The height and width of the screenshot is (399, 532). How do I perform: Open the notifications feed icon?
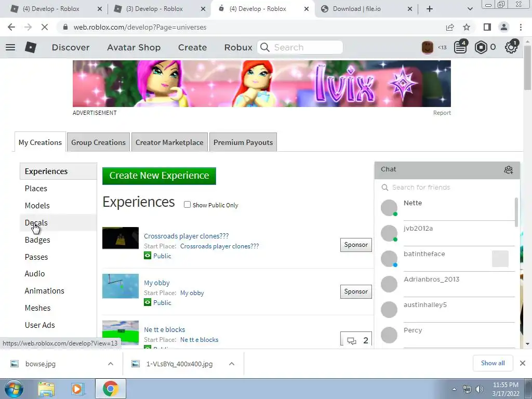click(x=460, y=47)
